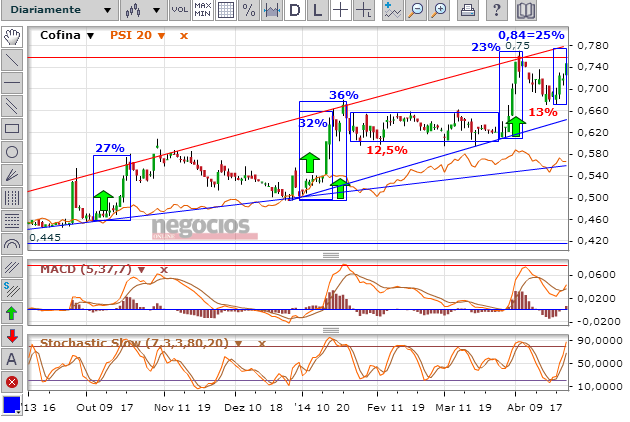Click the area comparison chart icon
630x422 pixels.
tap(272, 10)
